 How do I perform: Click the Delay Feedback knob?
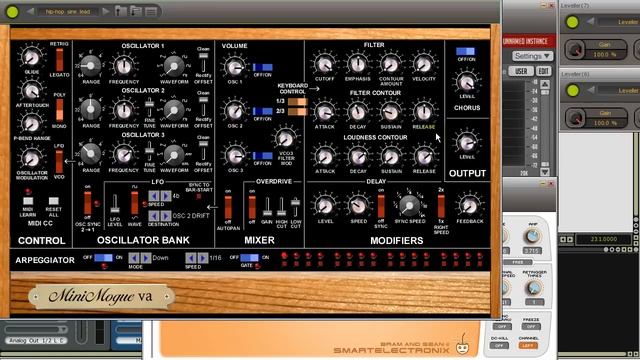469,206
